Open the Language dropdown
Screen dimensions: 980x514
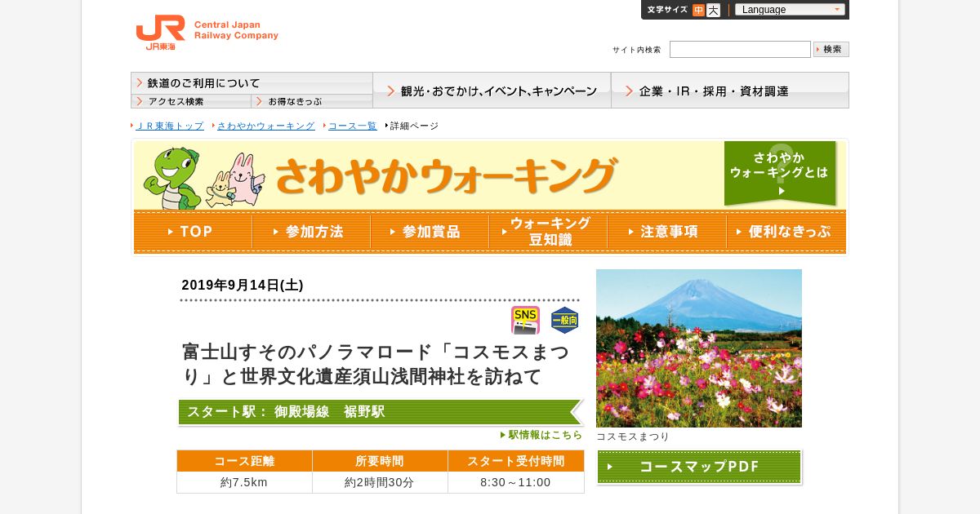(x=790, y=10)
